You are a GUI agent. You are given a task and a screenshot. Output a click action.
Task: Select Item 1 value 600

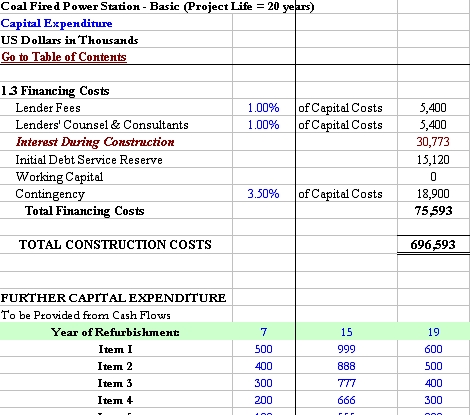[433, 349]
